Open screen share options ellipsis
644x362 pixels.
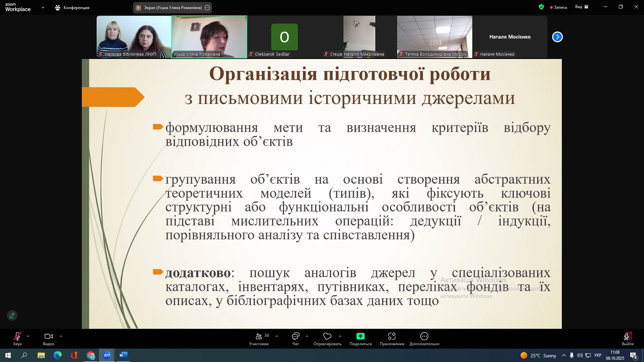(207, 8)
